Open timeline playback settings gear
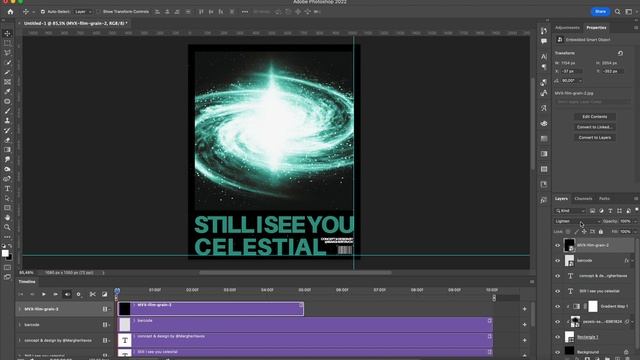Screen dimensions: 640x360 (x=78, y=294)
